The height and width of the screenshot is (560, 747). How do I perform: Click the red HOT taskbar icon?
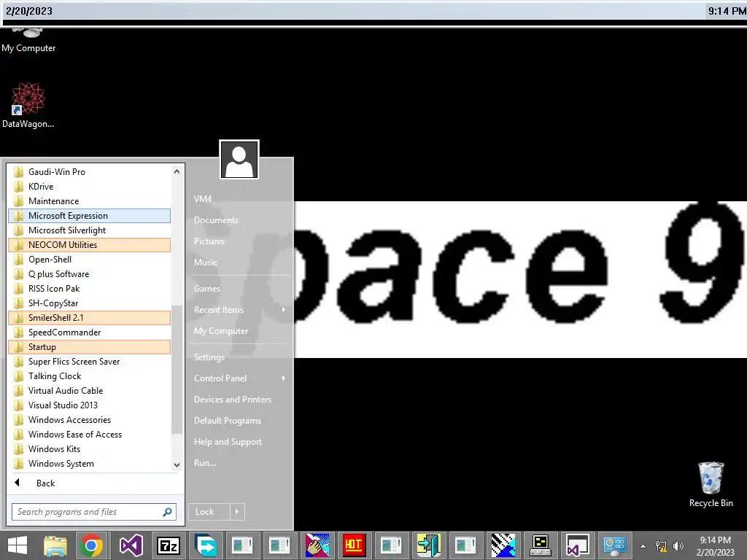pyautogui.click(x=354, y=545)
